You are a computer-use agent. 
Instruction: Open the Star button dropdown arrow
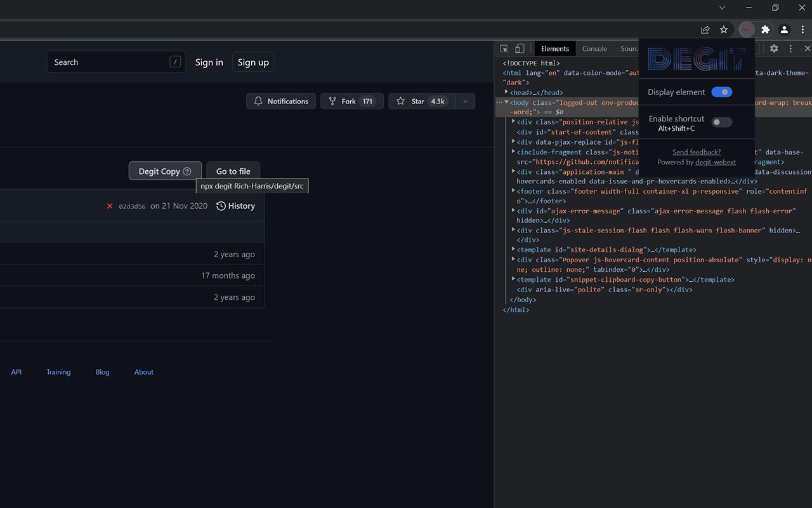(x=465, y=101)
